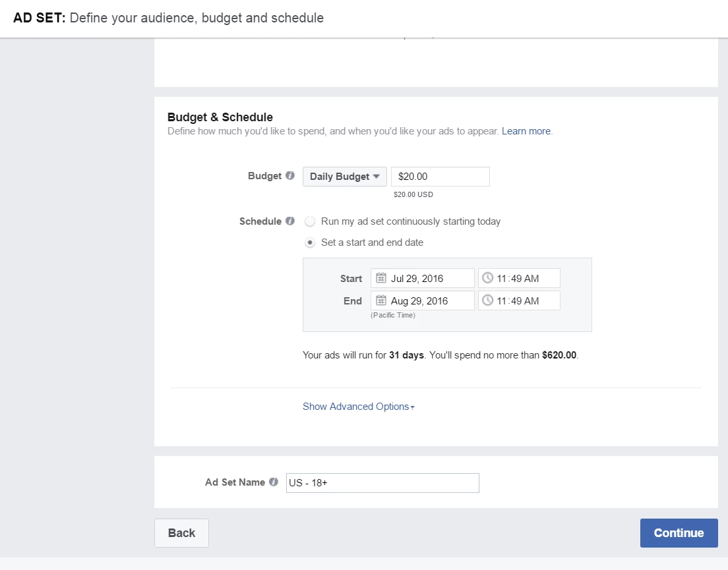This screenshot has width=728, height=570.
Task: Click the Schedule info icon
Action: 290,221
